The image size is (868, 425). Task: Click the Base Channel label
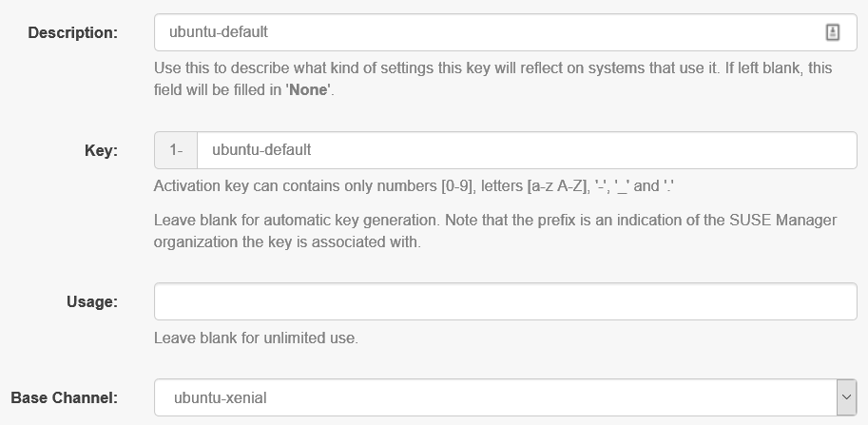tap(64, 397)
